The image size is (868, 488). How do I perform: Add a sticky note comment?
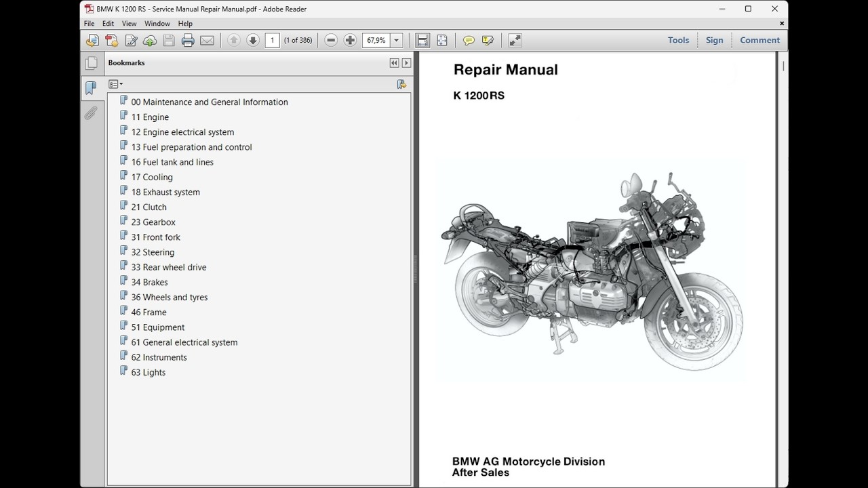point(469,41)
